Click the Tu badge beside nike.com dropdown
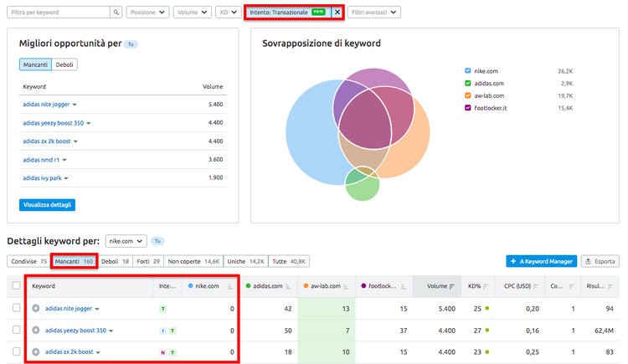628x364 pixels. 157,241
